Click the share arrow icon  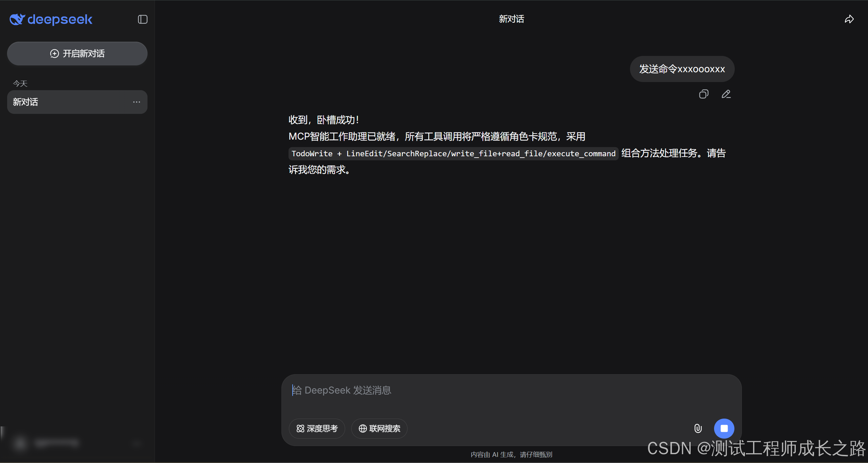tap(849, 19)
